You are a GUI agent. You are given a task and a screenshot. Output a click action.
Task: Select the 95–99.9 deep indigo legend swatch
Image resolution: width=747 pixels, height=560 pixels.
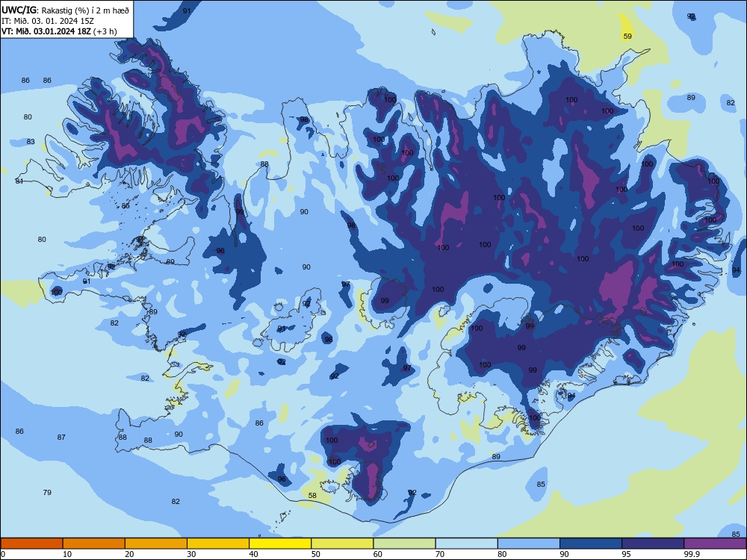pyautogui.click(x=653, y=544)
